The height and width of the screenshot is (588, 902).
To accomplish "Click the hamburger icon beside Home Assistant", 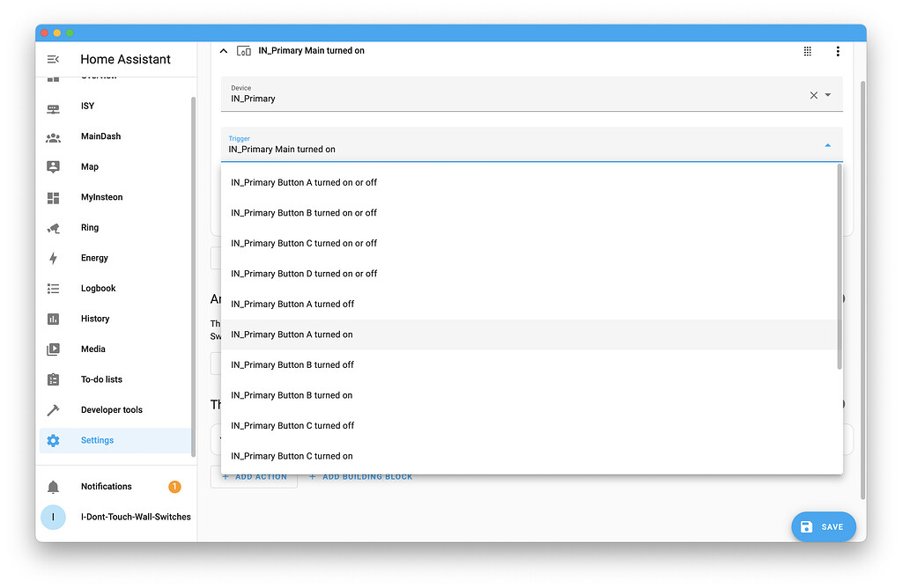I will (x=55, y=59).
